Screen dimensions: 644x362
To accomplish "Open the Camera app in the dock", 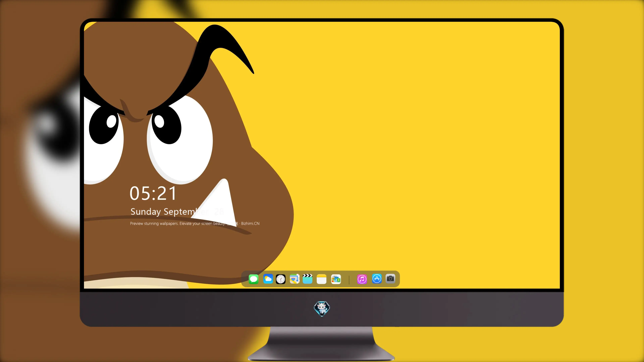I will tap(390, 279).
